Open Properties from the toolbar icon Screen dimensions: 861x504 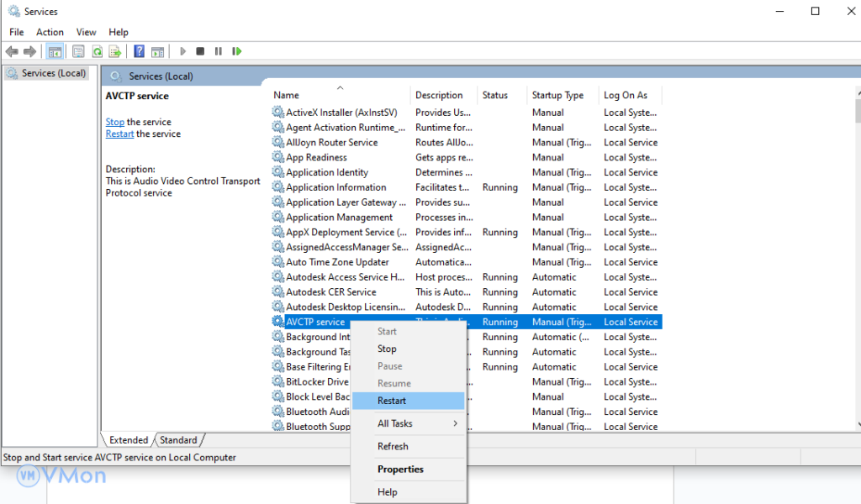78,51
